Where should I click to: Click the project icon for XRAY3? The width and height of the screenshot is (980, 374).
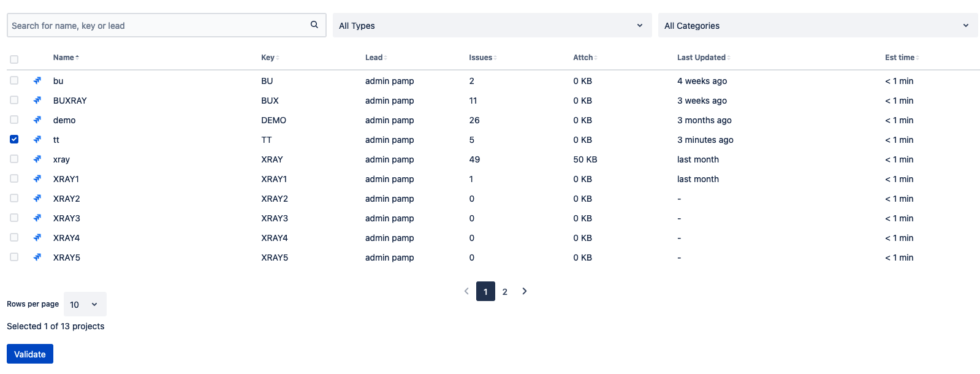coord(37,218)
